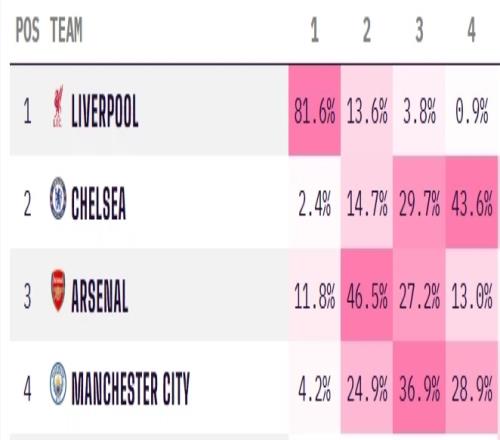The width and height of the screenshot is (500, 440).
Task: Click Chelsea's 29.7% probability cell
Action: tap(419, 203)
